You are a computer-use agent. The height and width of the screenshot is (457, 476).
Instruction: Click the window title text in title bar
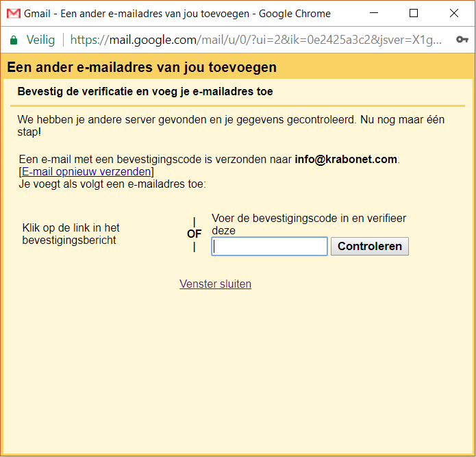[177, 14]
